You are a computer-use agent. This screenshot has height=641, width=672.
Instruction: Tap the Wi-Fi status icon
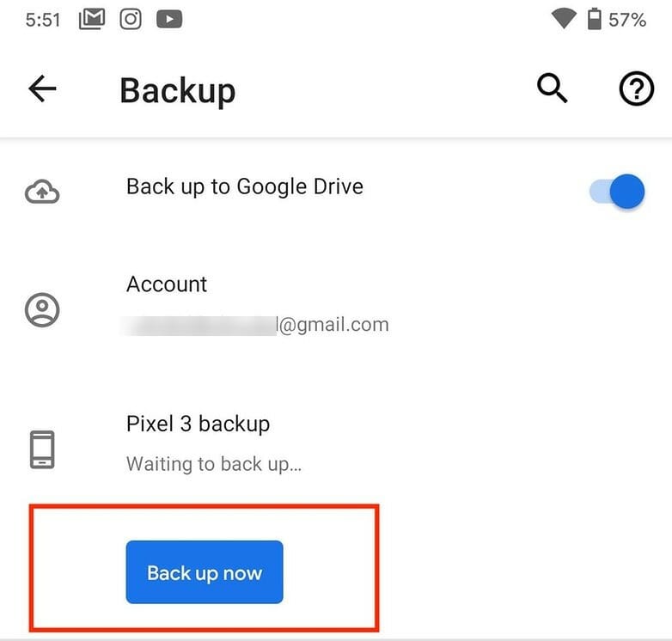564,19
